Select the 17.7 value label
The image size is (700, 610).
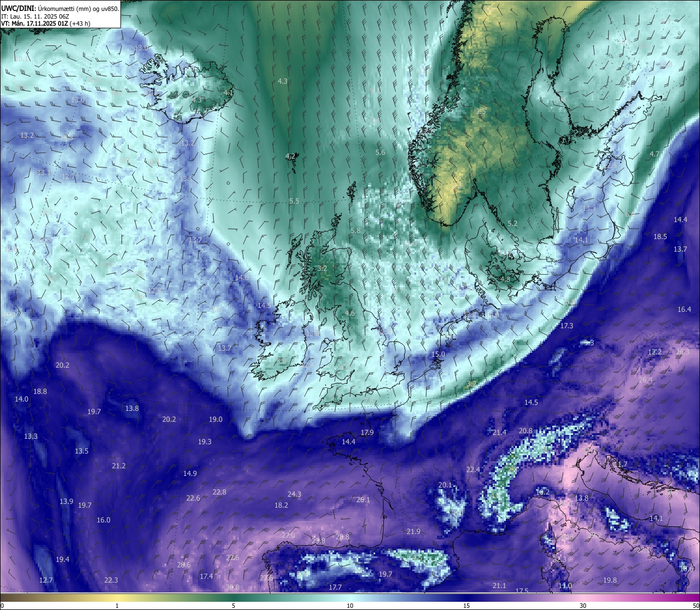tap(335, 587)
